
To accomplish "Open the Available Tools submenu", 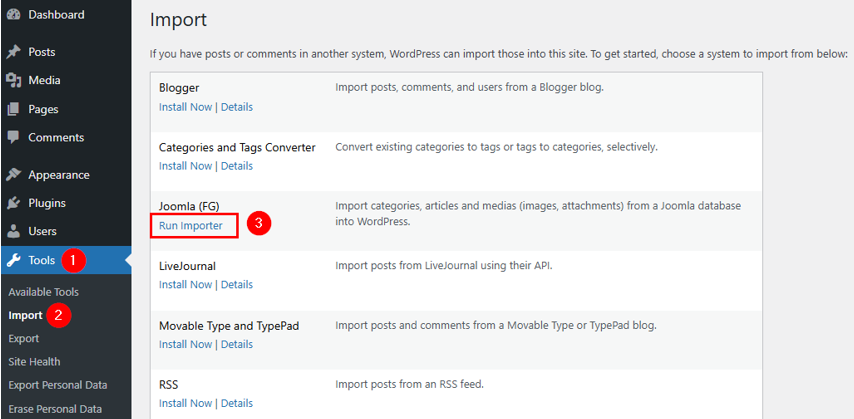I will tap(44, 292).
